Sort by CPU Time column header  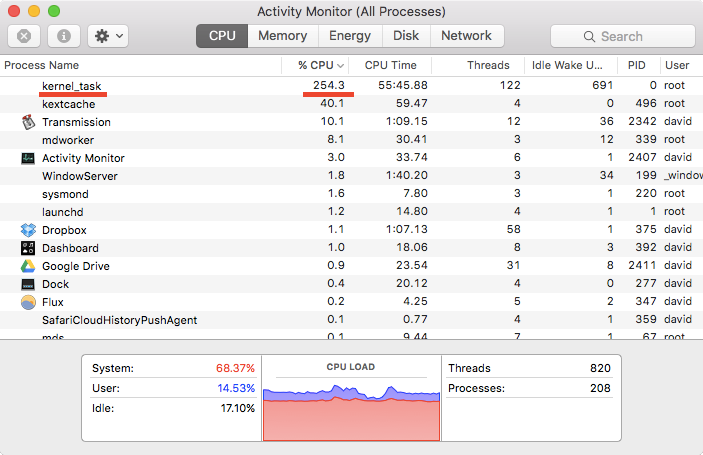tap(390, 65)
